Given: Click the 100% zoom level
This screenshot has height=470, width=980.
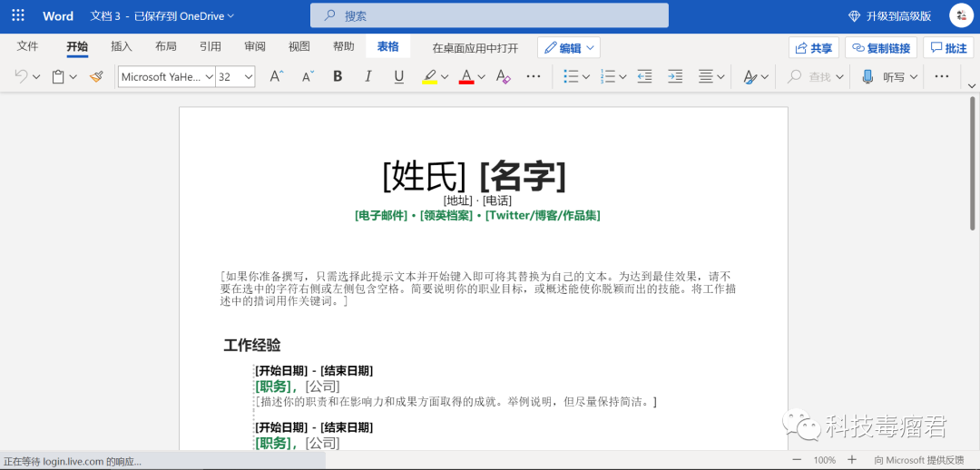Looking at the screenshot, I should 824,460.
